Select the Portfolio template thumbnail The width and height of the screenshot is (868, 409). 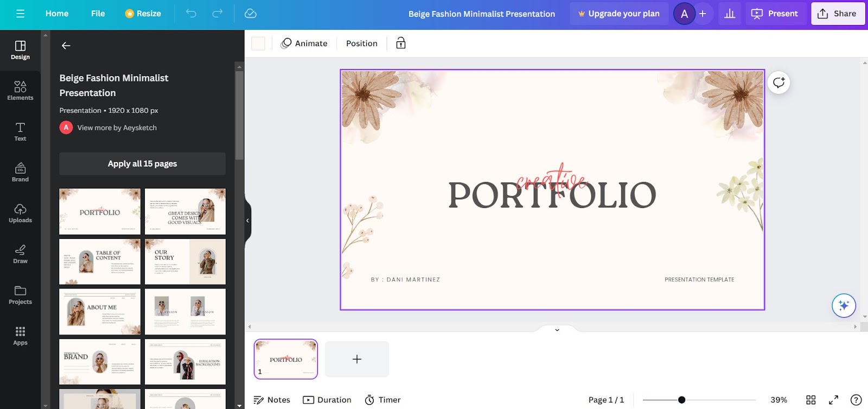point(100,211)
